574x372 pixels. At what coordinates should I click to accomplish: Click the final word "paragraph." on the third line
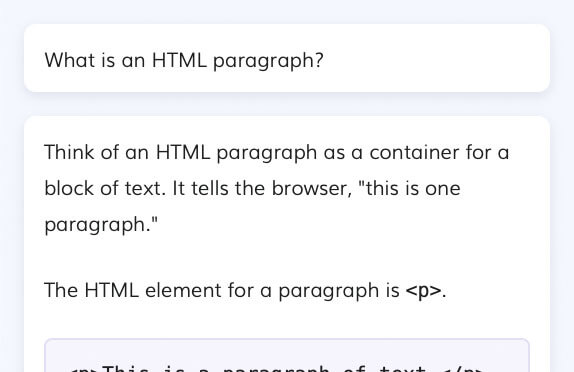[101, 225]
